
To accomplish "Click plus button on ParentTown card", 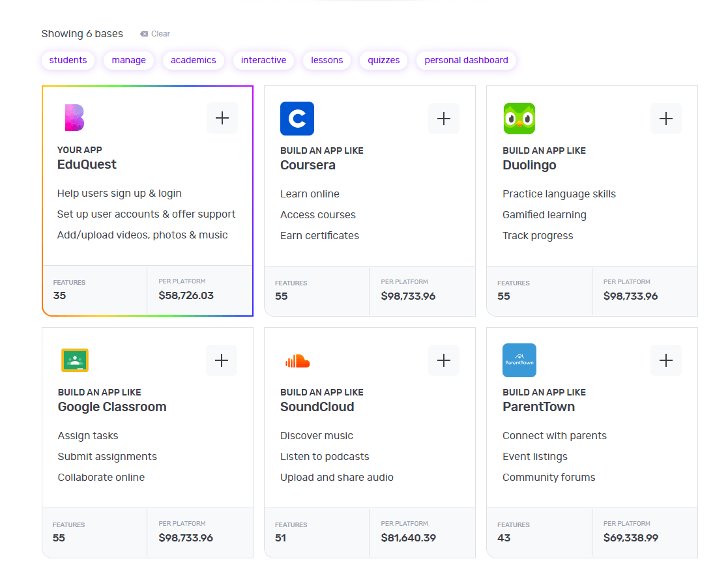I will pyautogui.click(x=666, y=360).
